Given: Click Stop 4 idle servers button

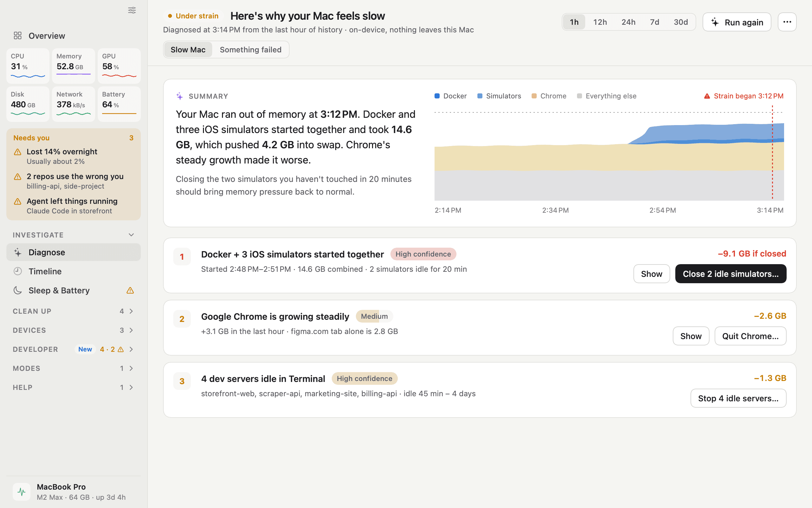Looking at the screenshot, I should point(738,398).
